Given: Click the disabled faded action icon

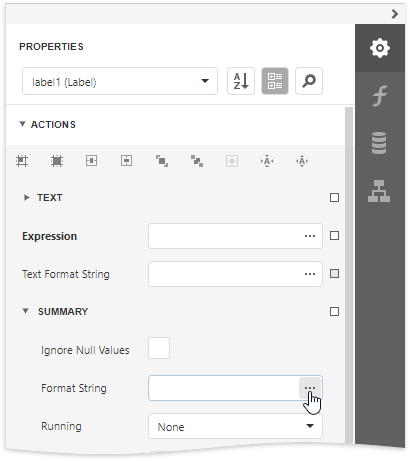Looking at the screenshot, I should coord(232,161).
